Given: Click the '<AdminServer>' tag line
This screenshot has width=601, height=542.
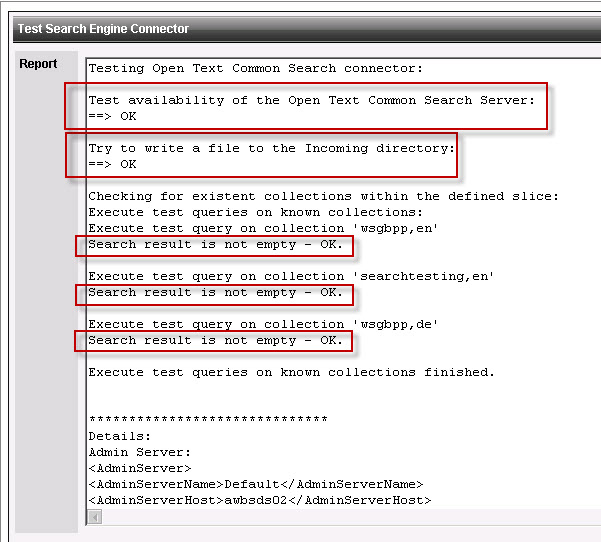Looking at the screenshot, I should pyautogui.click(x=140, y=468).
